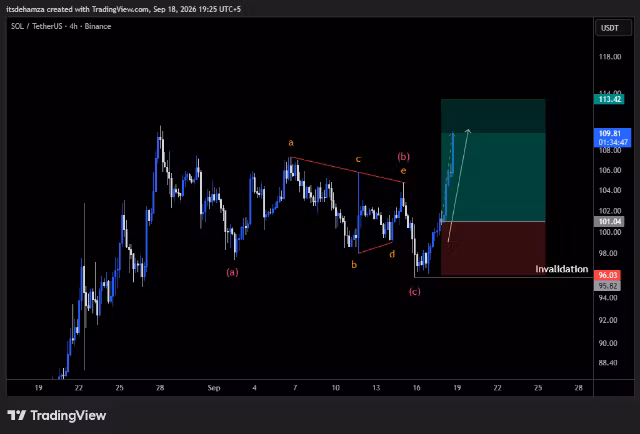Viewport: 640px width, 434px height.
Task: Click the 96.03 stop price label
Action: pos(607,275)
